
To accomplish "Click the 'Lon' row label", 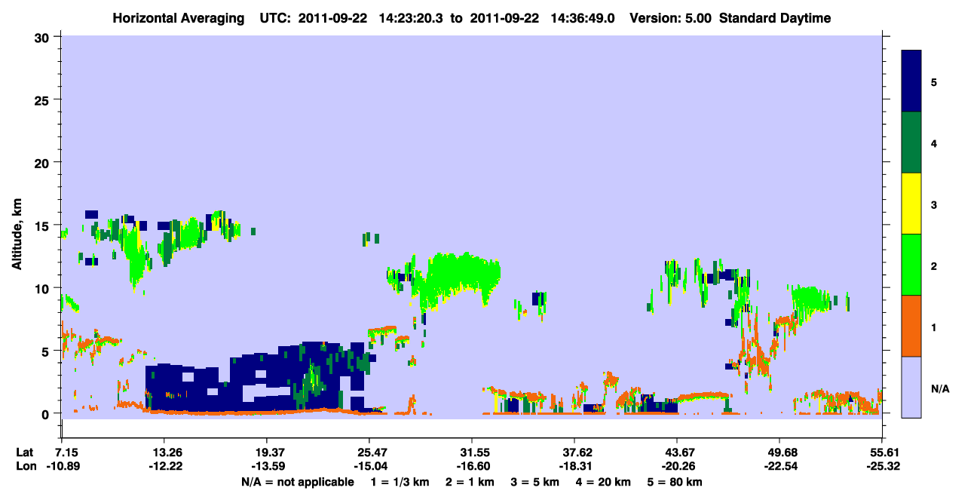I will [x=26, y=466].
